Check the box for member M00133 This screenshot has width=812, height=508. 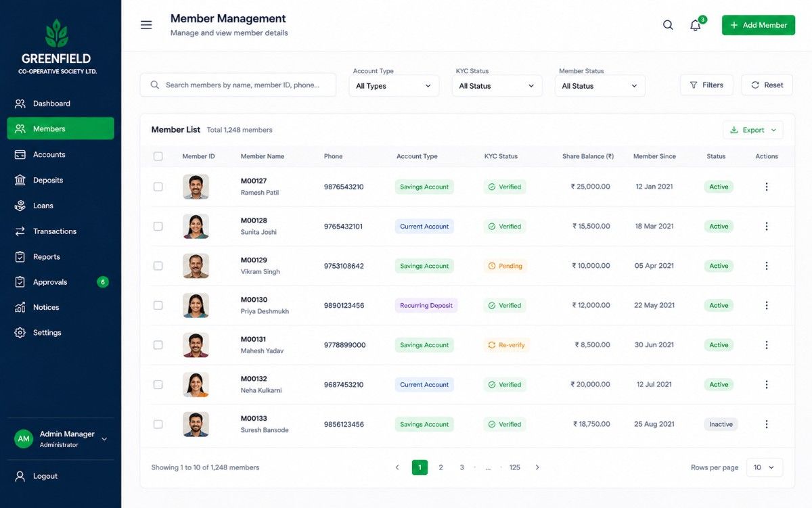(x=158, y=424)
